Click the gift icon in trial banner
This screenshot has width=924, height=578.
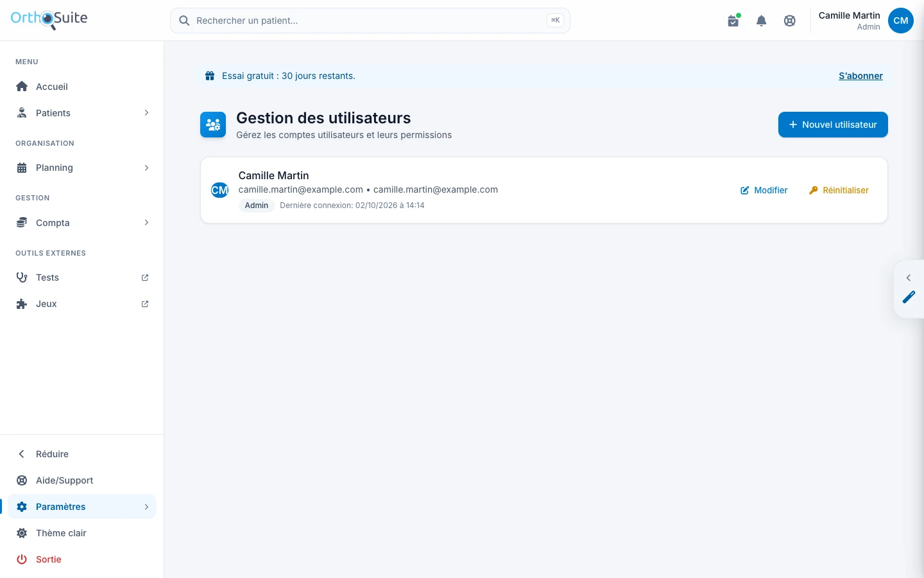(x=210, y=76)
